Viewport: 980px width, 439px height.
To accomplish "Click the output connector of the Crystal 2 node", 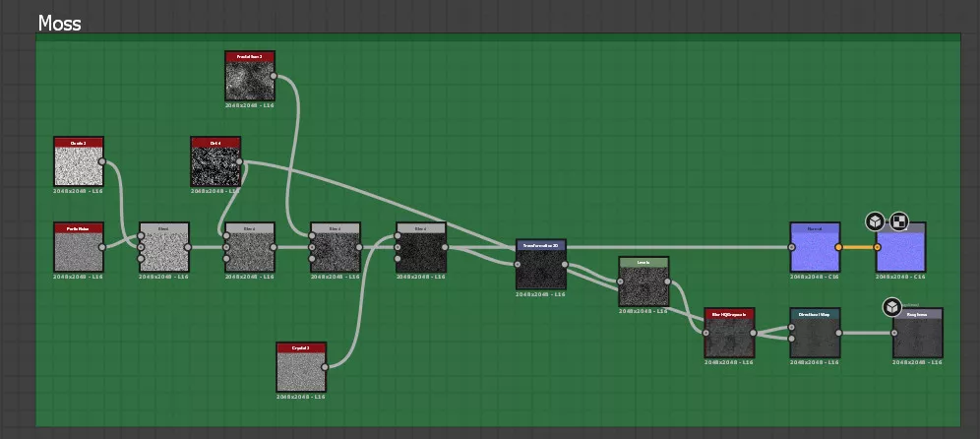I will coord(327,367).
